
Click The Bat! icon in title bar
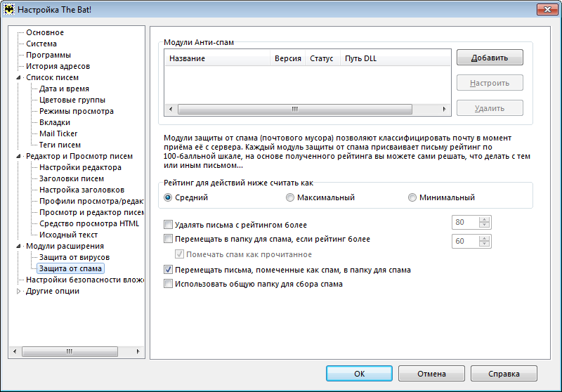coord(10,9)
